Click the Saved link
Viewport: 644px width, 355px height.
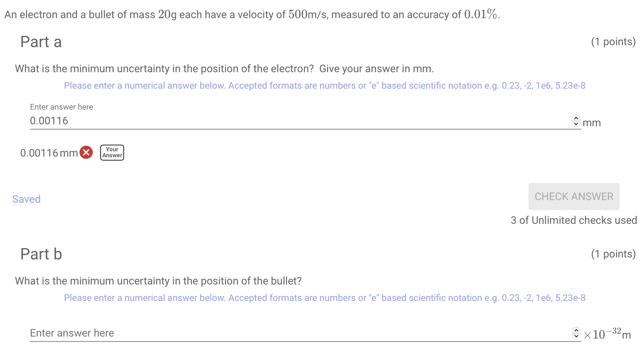[x=26, y=199]
